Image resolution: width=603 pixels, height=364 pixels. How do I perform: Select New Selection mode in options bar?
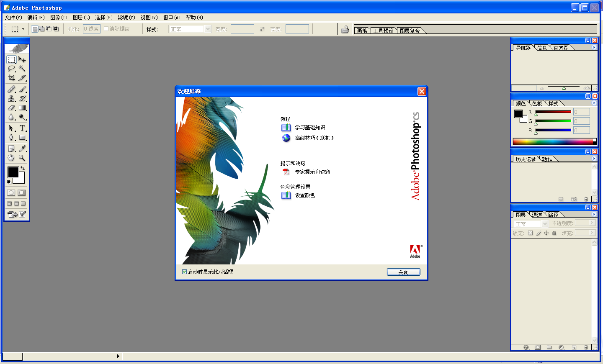tap(35, 29)
